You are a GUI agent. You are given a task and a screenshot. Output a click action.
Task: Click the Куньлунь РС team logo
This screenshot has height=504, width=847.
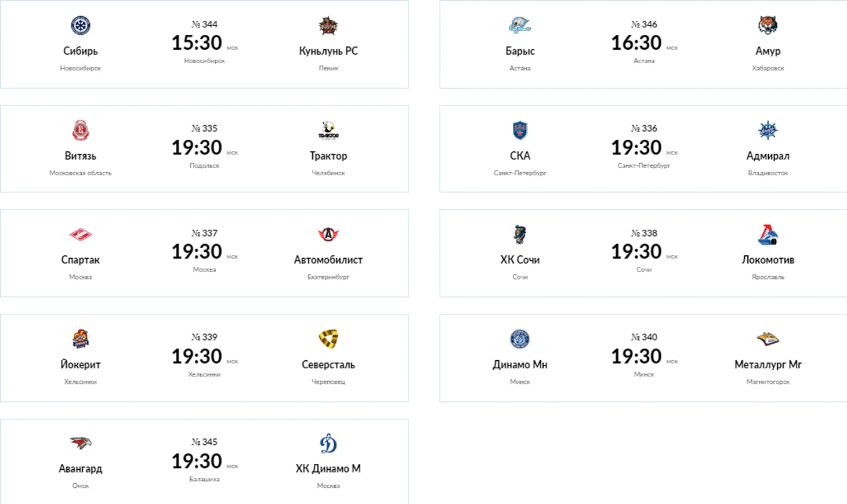[328, 26]
